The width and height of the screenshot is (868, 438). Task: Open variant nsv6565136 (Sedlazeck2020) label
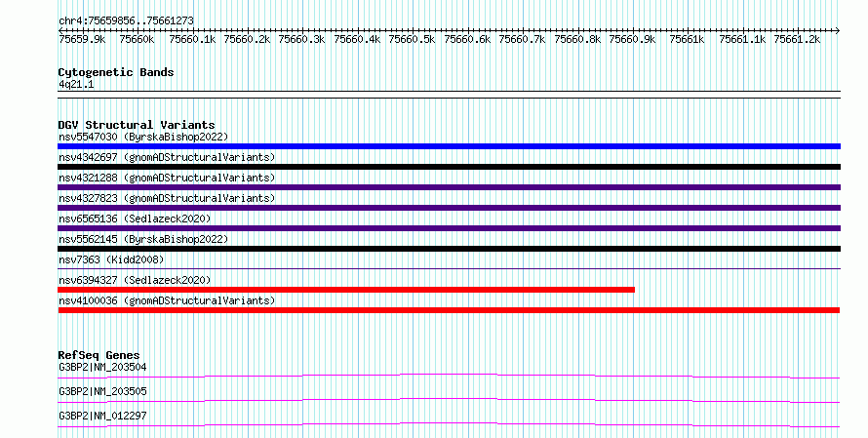pos(135,219)
